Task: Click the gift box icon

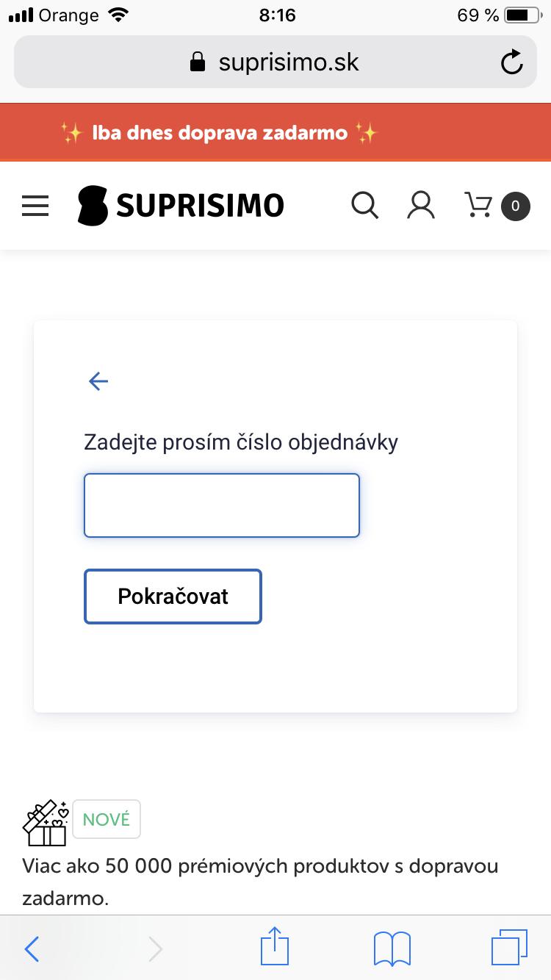Action: click(46, 822)
